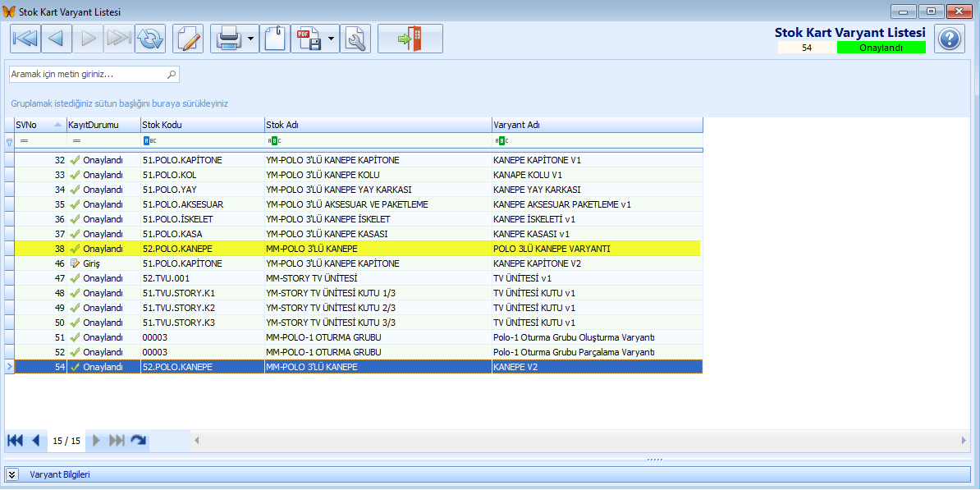Image resolution: width=980 pixels, height=490 pixels.
Task: Click the PDF save icon
Action: (308, 39)
